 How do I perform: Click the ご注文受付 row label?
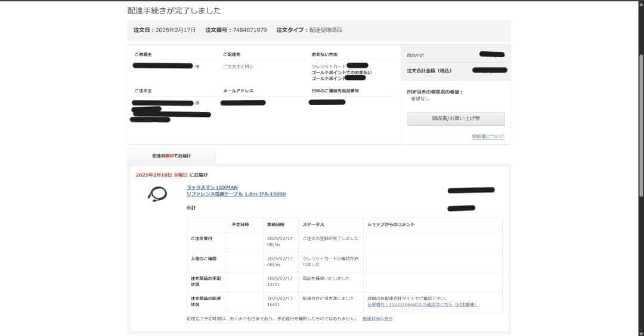(202, 238)
